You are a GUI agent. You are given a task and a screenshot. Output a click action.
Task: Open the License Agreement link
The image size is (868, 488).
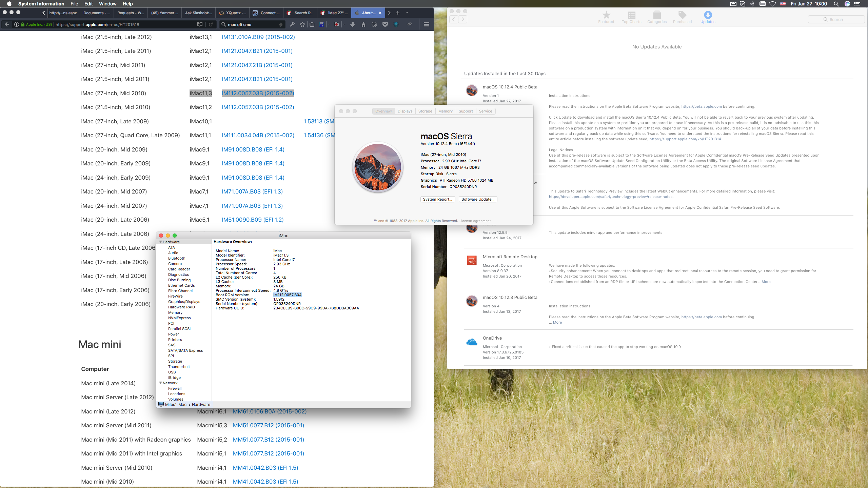(475, 221)
